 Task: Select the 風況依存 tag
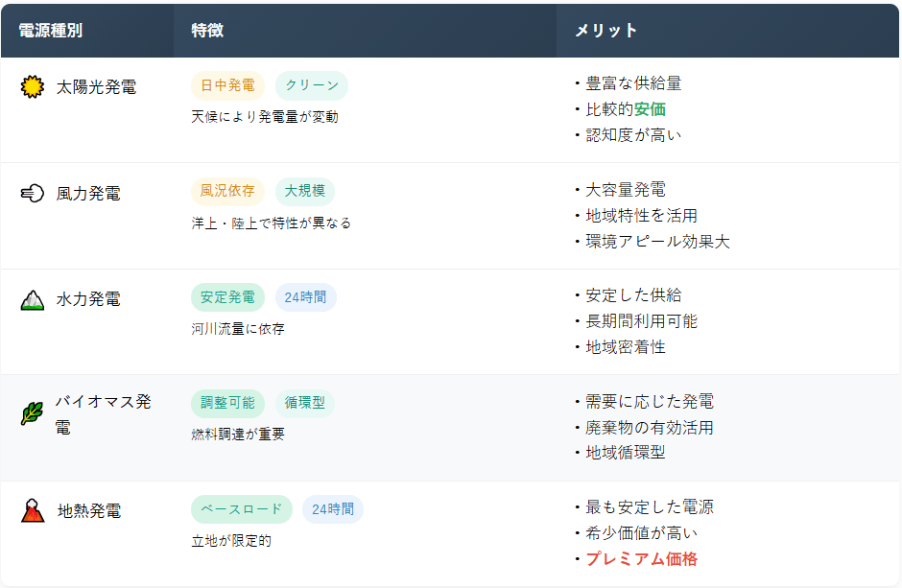tap(227, 191)
